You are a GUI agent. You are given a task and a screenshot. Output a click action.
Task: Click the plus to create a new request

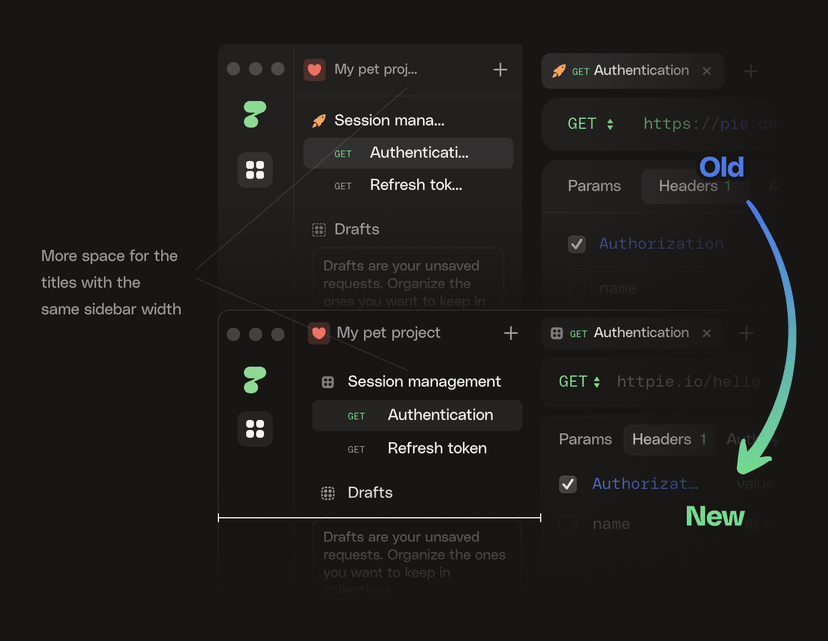click(x=746, y=333)
